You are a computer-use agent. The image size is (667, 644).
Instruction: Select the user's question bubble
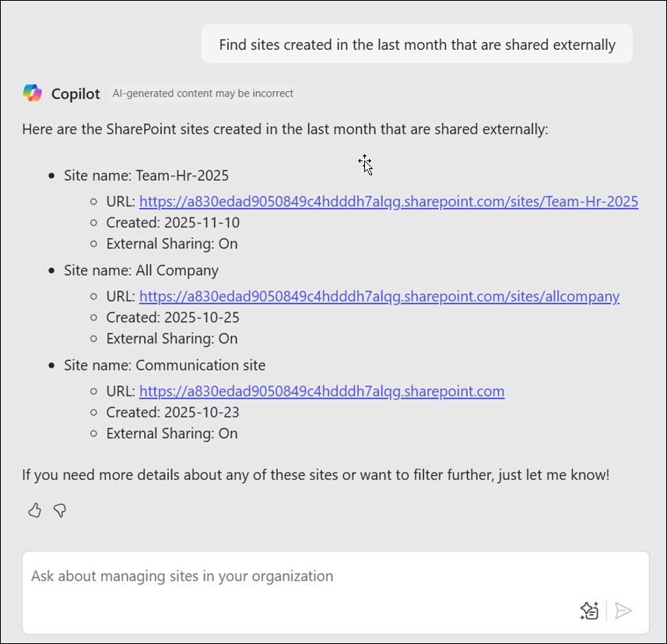click(417, 44)
